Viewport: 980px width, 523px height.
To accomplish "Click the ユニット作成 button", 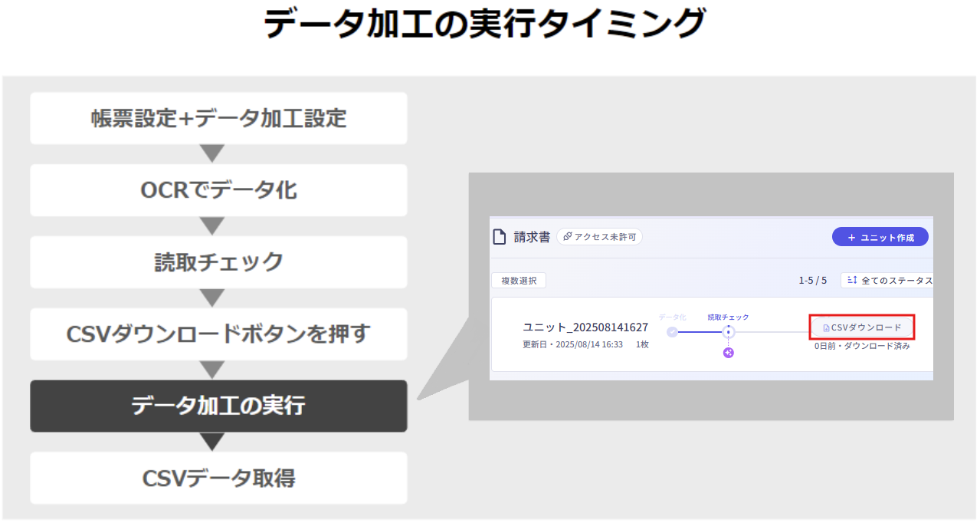I will point(880,238).
